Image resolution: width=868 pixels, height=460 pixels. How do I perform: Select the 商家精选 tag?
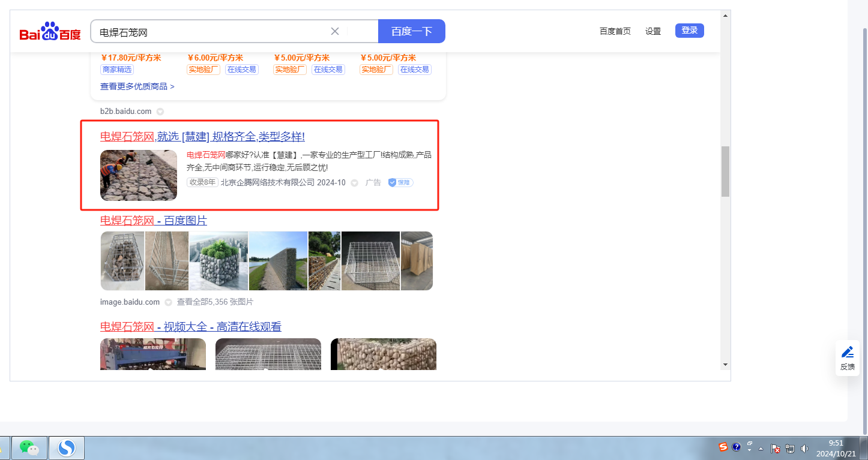pos(117,70)
